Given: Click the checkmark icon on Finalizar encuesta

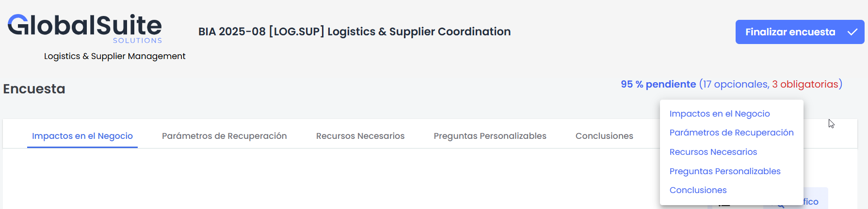Looking at the screenshot, I should pyautogui.click(x=852, y=32).
